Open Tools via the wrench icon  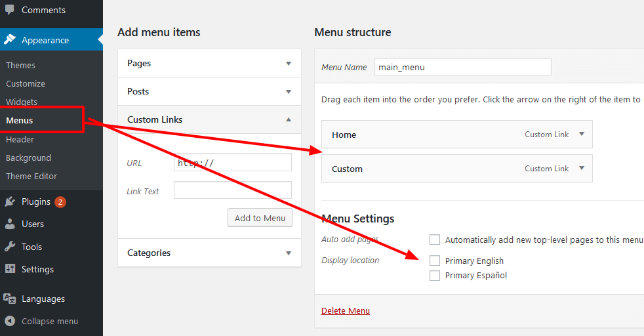(9, 247)
